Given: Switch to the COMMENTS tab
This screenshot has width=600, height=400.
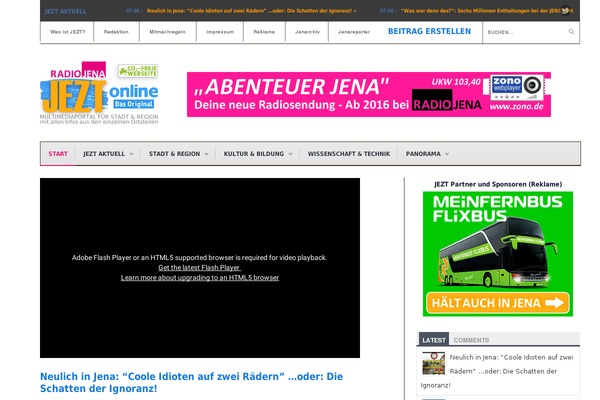Looking at the screenshot, I should point(471,340).
